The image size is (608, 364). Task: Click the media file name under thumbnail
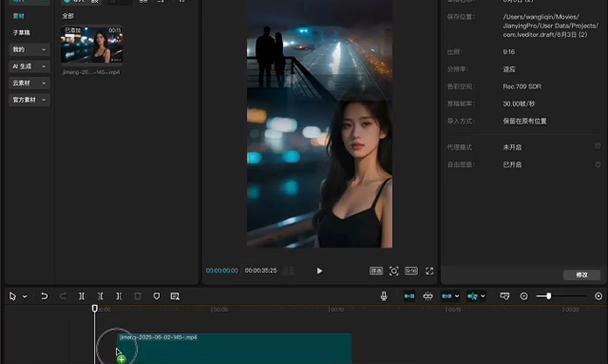92,72
